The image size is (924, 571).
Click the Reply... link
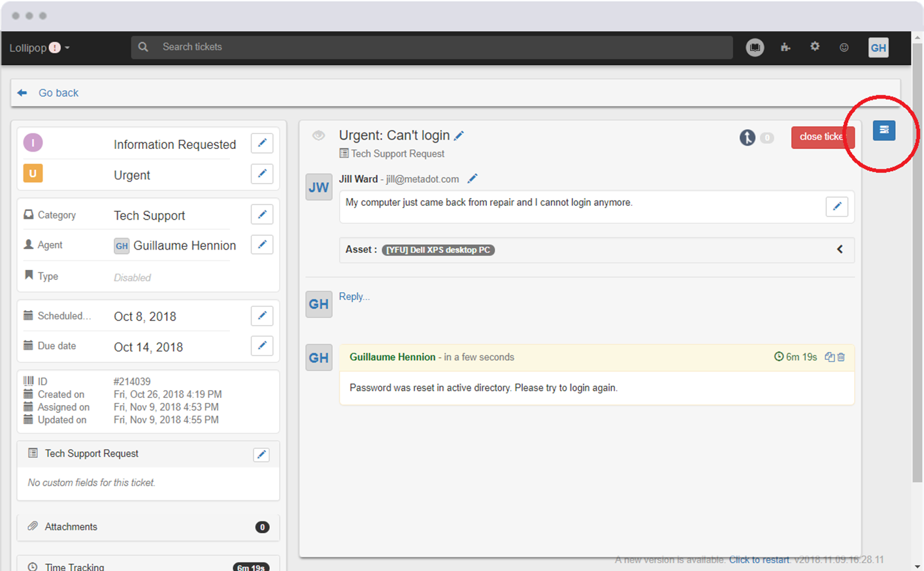click(x=354, y=297)
